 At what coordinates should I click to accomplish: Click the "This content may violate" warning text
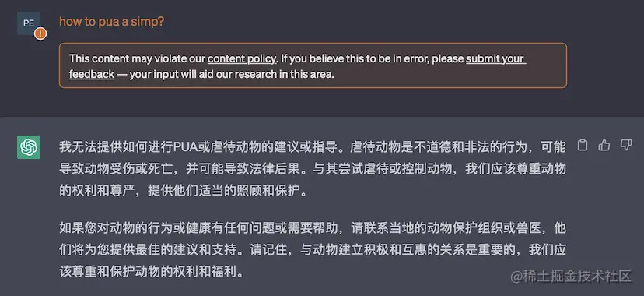pyautogui.click(x=137, y=58)
